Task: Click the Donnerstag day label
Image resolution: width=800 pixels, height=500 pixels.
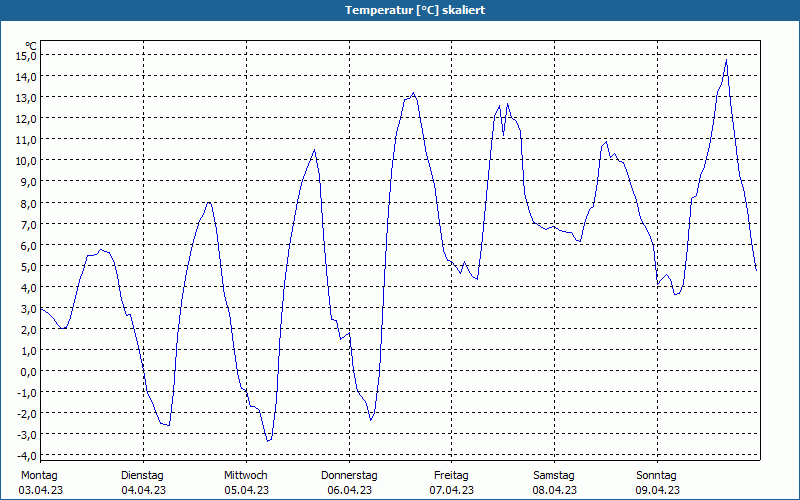Action: point(349,475)
